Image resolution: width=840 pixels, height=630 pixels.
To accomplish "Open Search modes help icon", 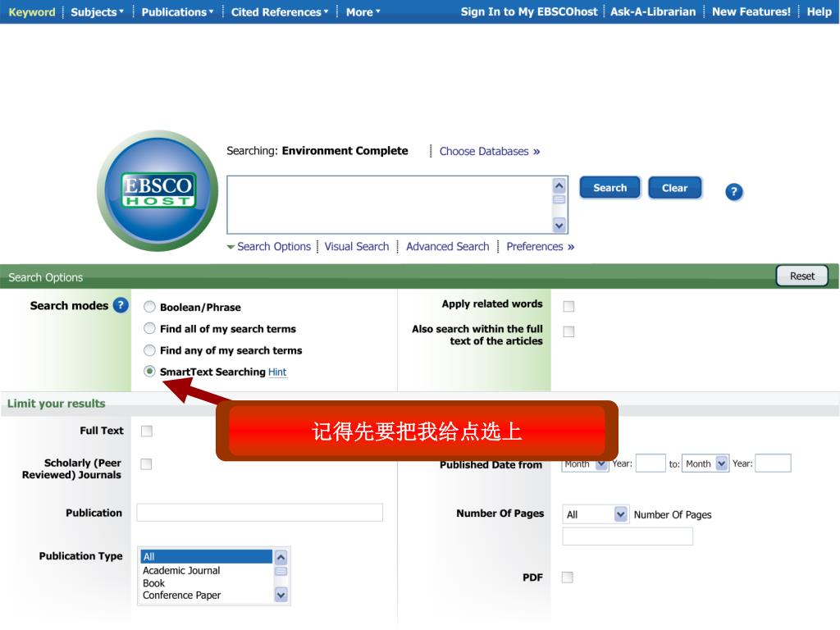I will click(x=121, y=305).
